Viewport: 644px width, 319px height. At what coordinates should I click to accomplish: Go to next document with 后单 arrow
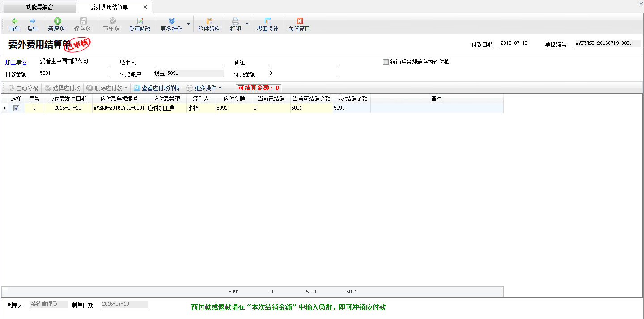tap(32, 21)
